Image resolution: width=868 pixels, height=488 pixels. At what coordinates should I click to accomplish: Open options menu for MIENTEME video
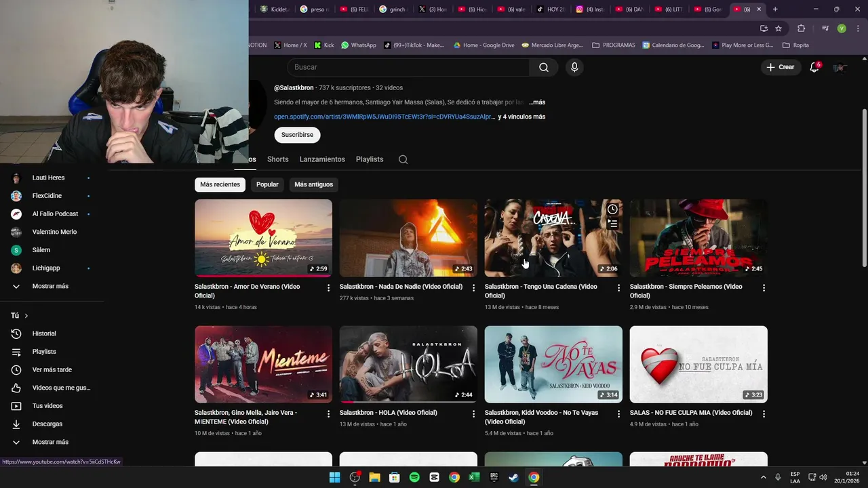(x=328, y=414)
